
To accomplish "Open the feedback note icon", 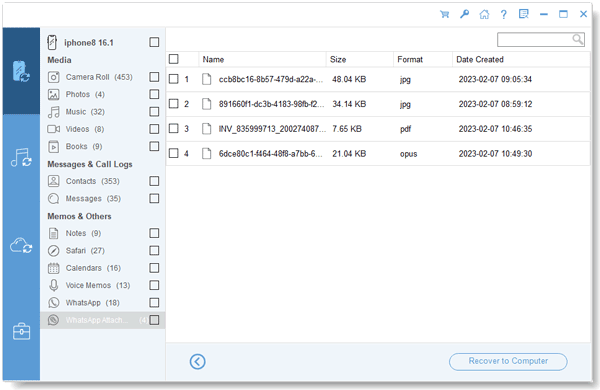I will point(523,15).
